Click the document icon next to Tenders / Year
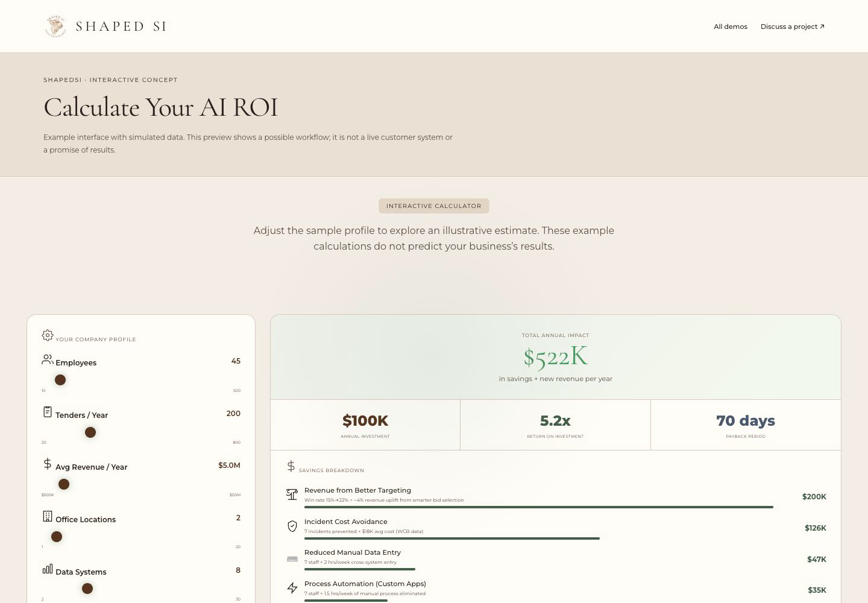This screenshot has width=868, height=603. coord(48,412)
